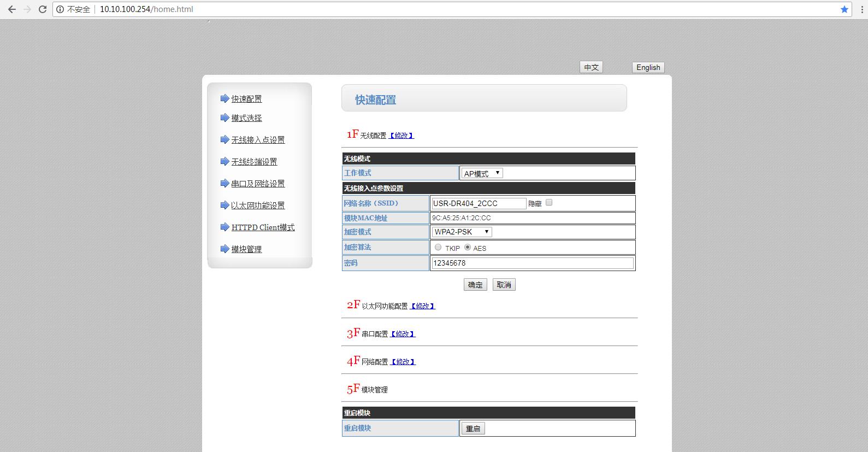Click the bookmark star icon
The height and width of the screenshot is (452, 868).
click(x=845, y=9)
